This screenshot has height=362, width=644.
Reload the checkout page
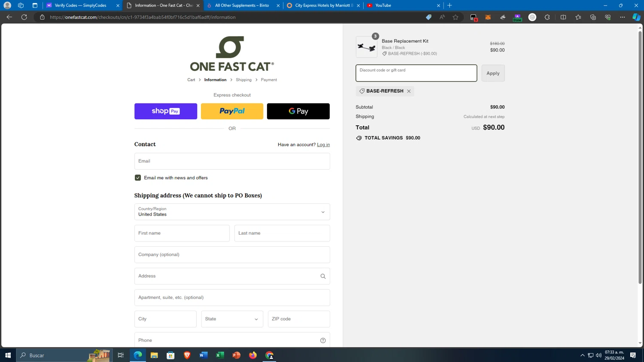pos(24,17)
